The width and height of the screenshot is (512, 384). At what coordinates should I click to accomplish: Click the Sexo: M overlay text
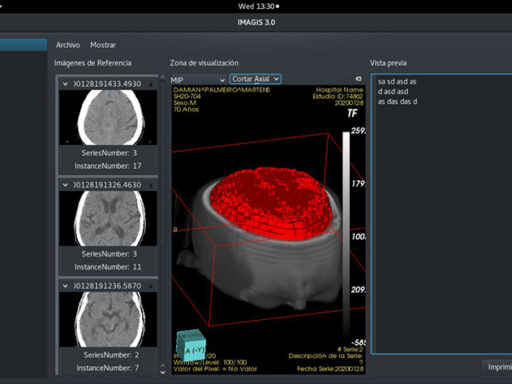click(x=185, y=103)
